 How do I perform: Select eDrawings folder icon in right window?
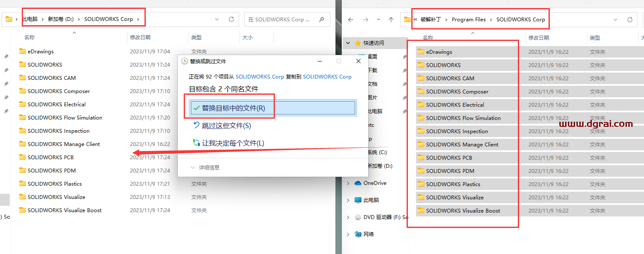pyautogui.click(x=421, y=52)
